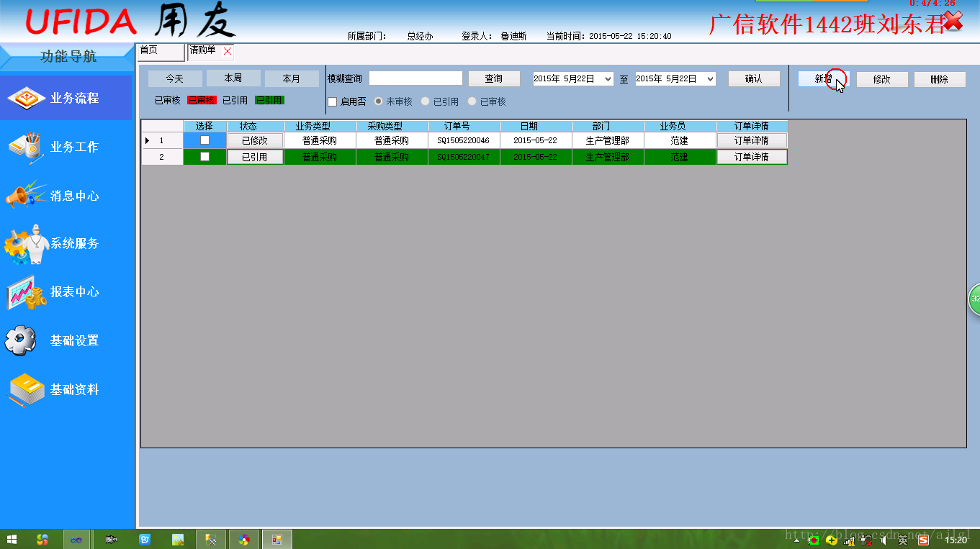980x549 pixels.
Task: Switch to the colorful pinwheel taskbar app
Action: pyautogui.click(x=244, y=539)
